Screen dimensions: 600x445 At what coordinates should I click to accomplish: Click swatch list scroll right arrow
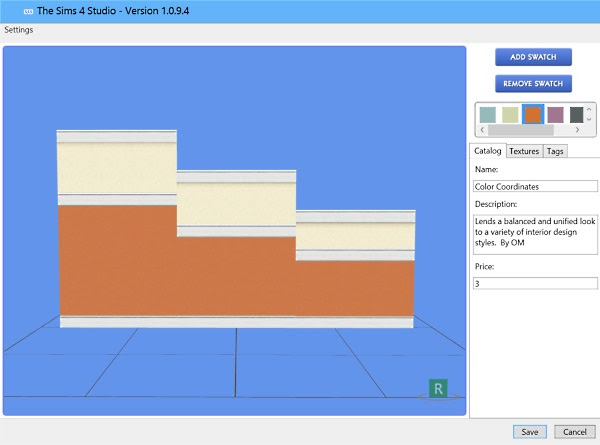pyautogui.click(x=577, y=130)
